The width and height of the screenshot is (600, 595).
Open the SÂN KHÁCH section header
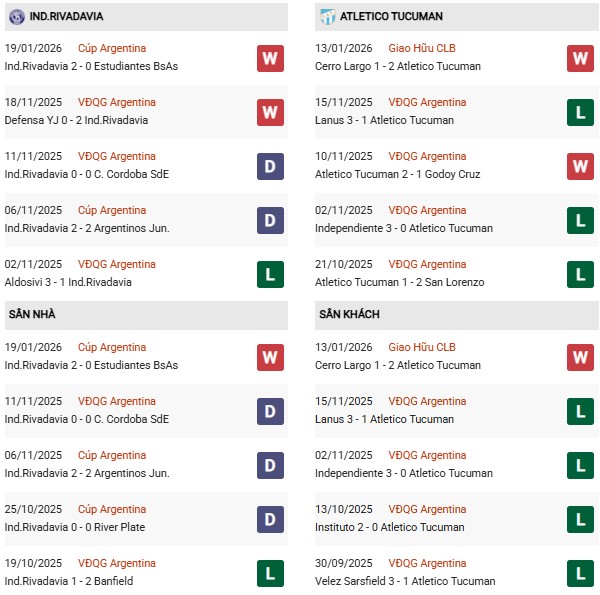click(349, 315)
